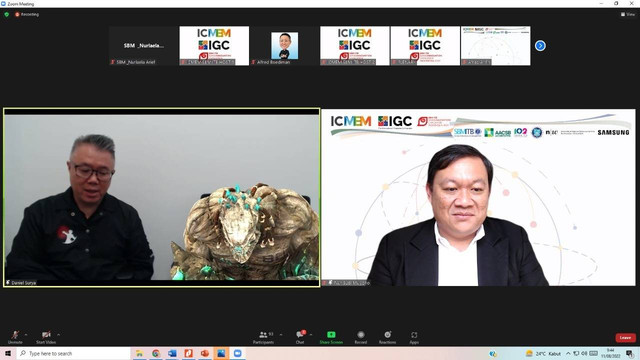Click the Unmute microphone icon
The height and width of the screenshot is (360, 640).
(x=15, y=335)
